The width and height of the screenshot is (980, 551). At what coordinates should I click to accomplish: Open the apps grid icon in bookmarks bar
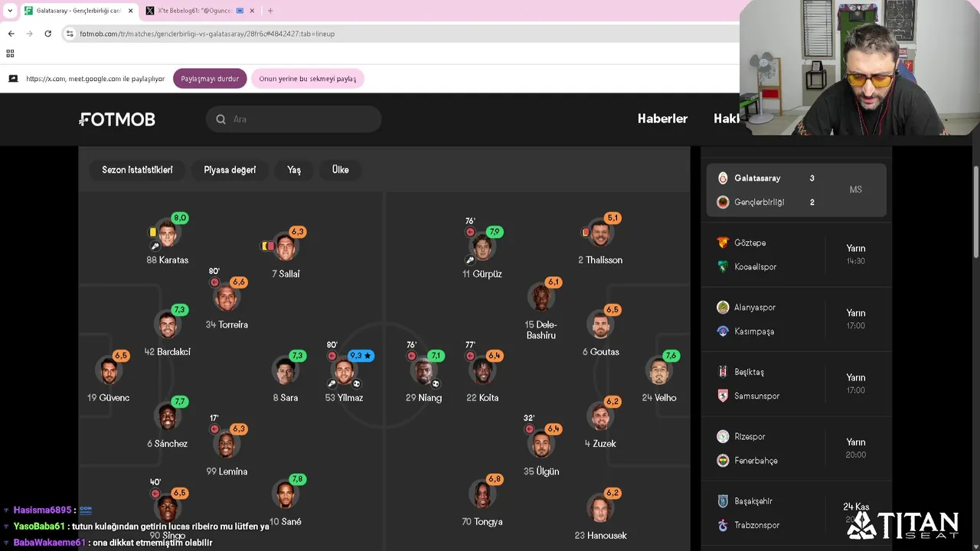pos(10,54)
